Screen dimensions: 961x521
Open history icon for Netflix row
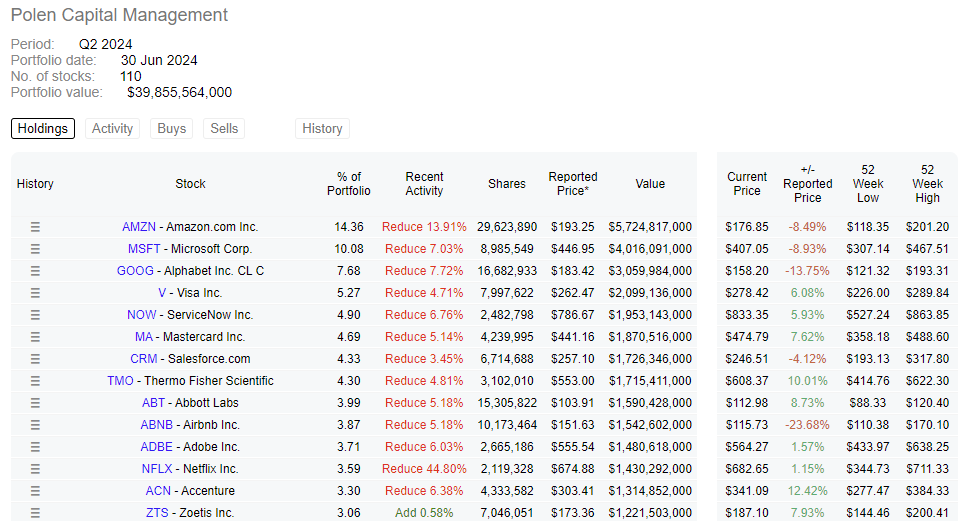(x=36, y=470)
